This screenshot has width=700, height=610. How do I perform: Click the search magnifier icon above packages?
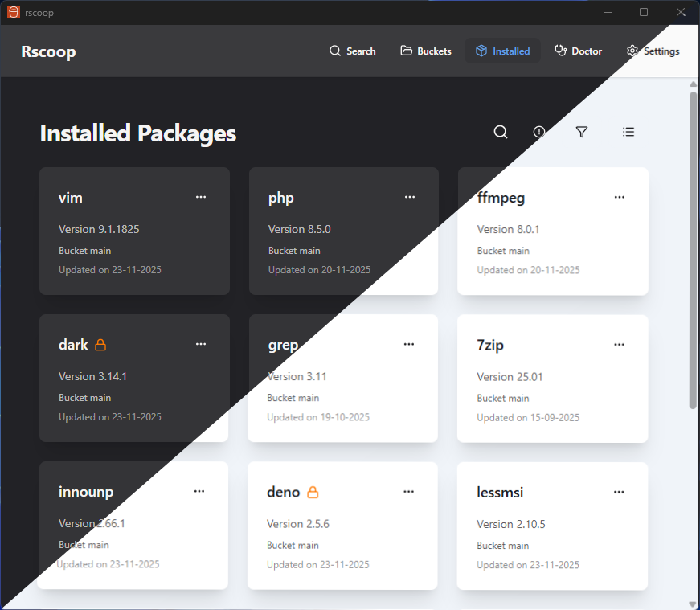(x=501, y=132)
